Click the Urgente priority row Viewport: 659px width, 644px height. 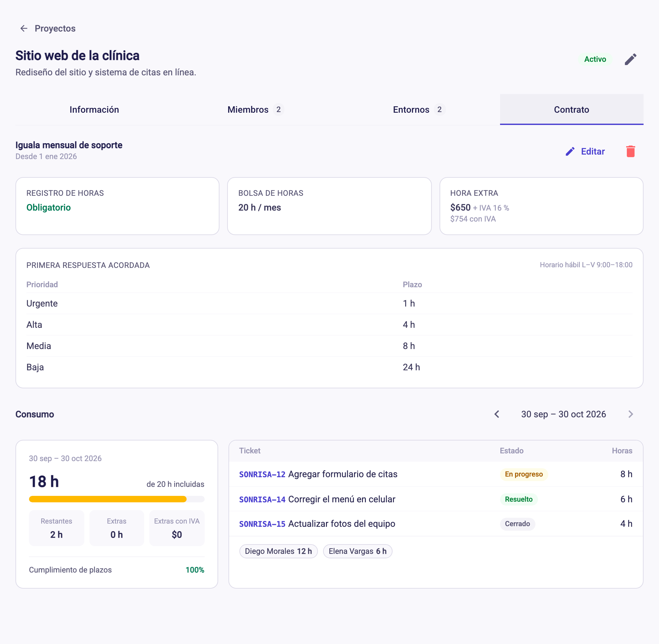coord(329,303)
